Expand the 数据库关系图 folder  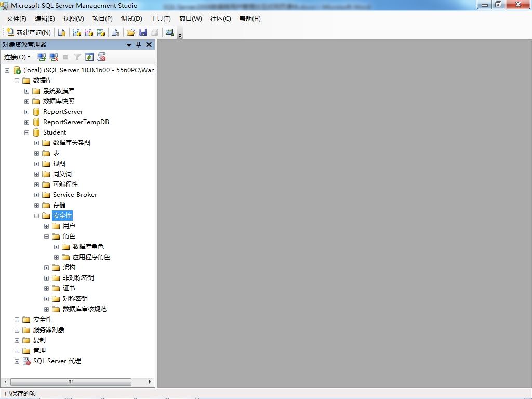click(36, 143)
